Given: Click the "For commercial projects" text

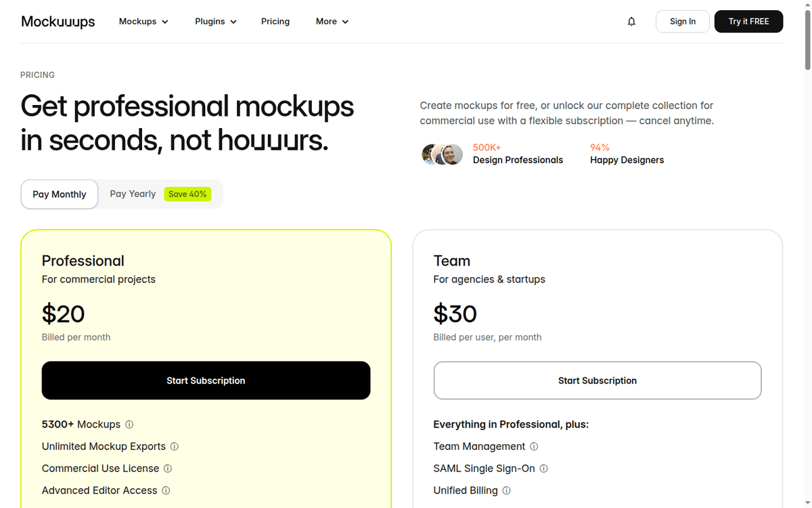Looking at the screenshot, I should click(x=99, y=279).
